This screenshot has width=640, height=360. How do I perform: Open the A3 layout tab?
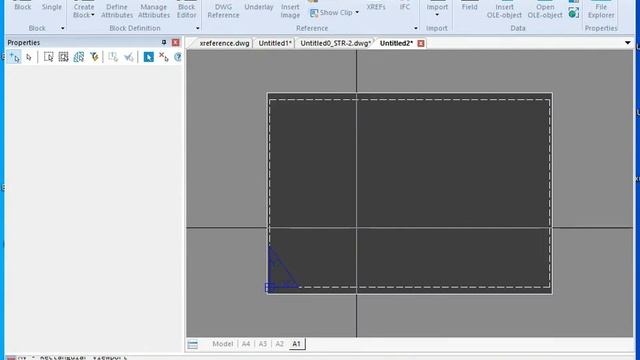(262, 344)
